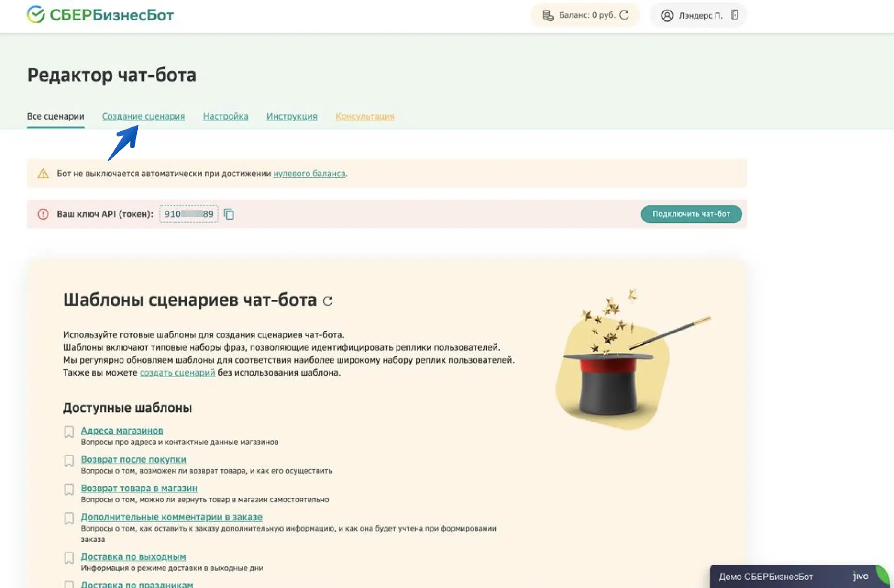The height and width of the screenshot is (588, 894).
Task: Refresh the balance with the reload icon
Action: (624, 15)
